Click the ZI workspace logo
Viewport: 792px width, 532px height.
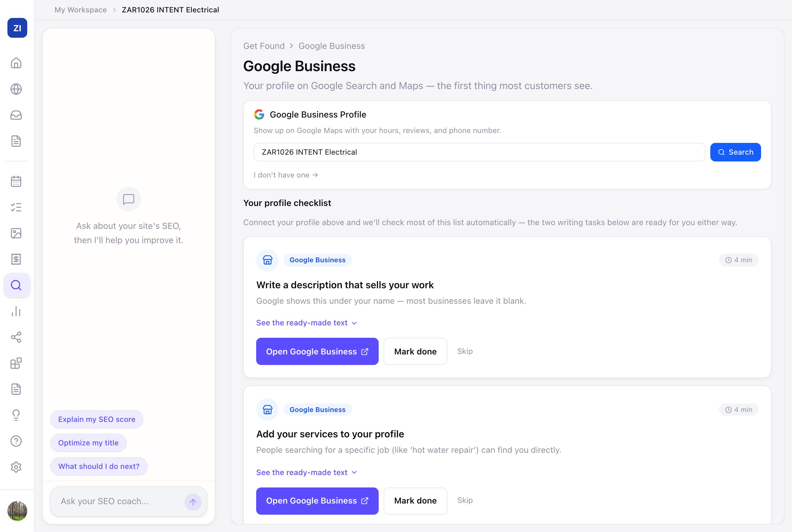(17, 28)
